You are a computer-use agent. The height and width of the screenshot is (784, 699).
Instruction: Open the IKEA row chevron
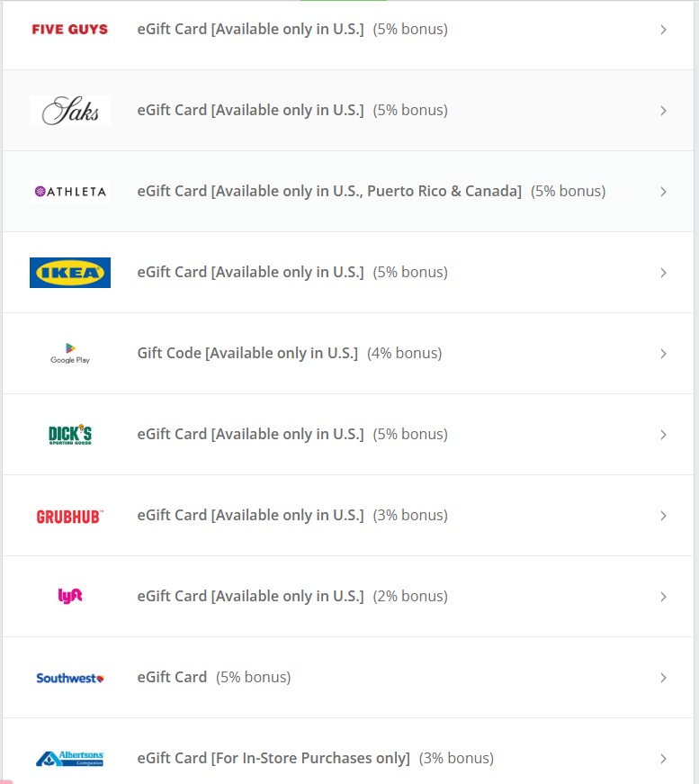[x=663, y=273]
